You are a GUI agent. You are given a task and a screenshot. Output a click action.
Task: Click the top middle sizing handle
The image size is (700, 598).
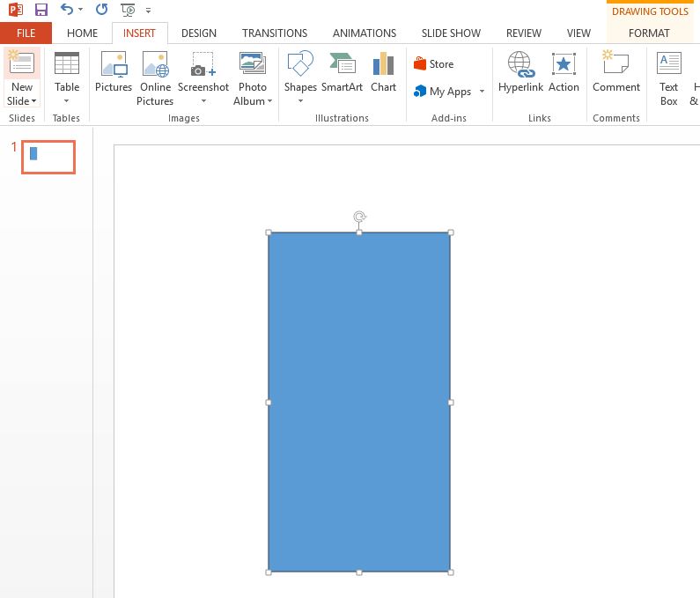(x=359, y=233)
